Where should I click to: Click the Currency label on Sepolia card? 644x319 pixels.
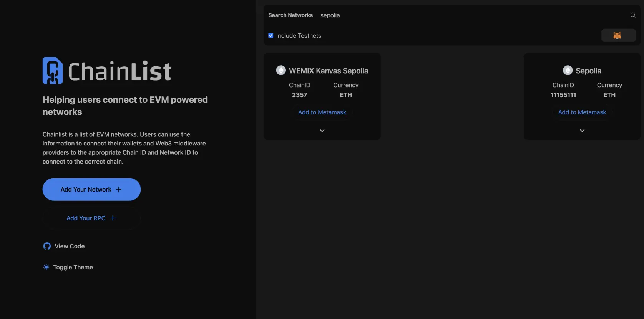pos(609,85)
